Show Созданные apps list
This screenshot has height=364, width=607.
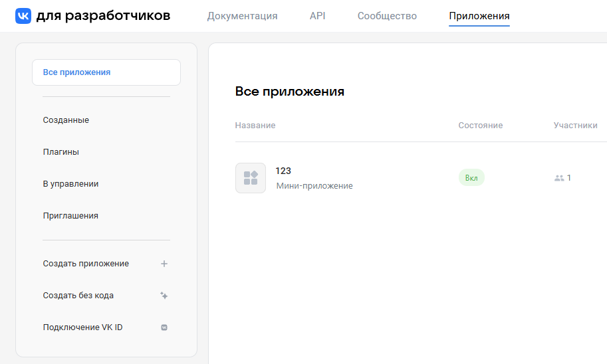pos(66,120)
